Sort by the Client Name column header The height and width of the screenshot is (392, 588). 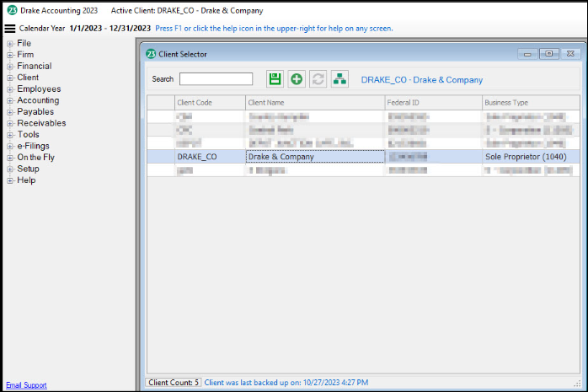tap(313, 102)
